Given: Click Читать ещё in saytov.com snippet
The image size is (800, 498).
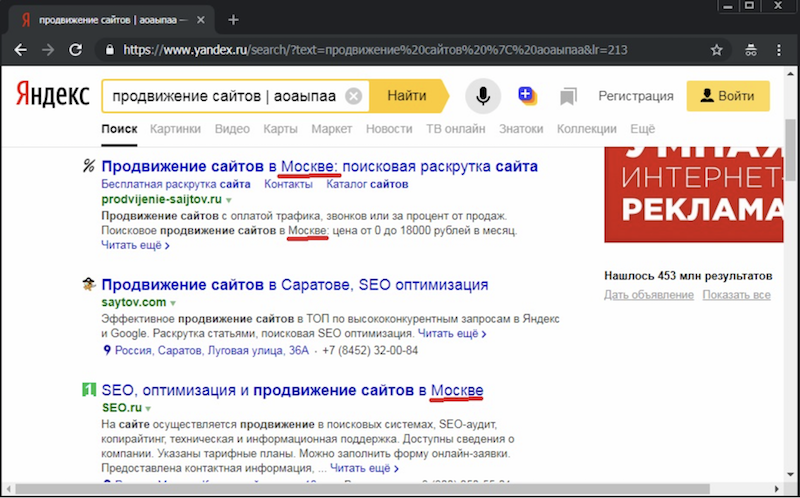Looking at the screenshot, I should pyautogui.click(x=452, y=334).
